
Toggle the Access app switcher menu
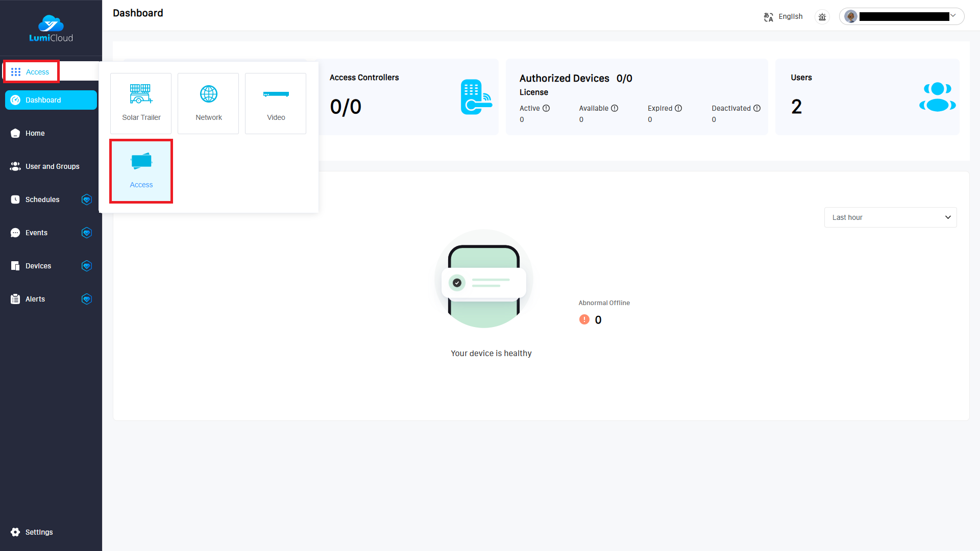[x=31, y=72]
